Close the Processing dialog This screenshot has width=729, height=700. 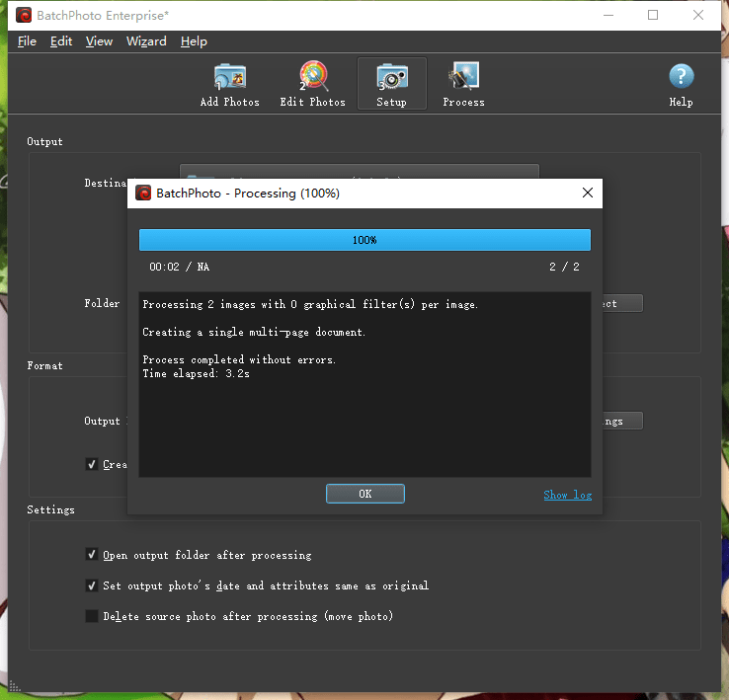pyautogui.click(x=588, y=193)
